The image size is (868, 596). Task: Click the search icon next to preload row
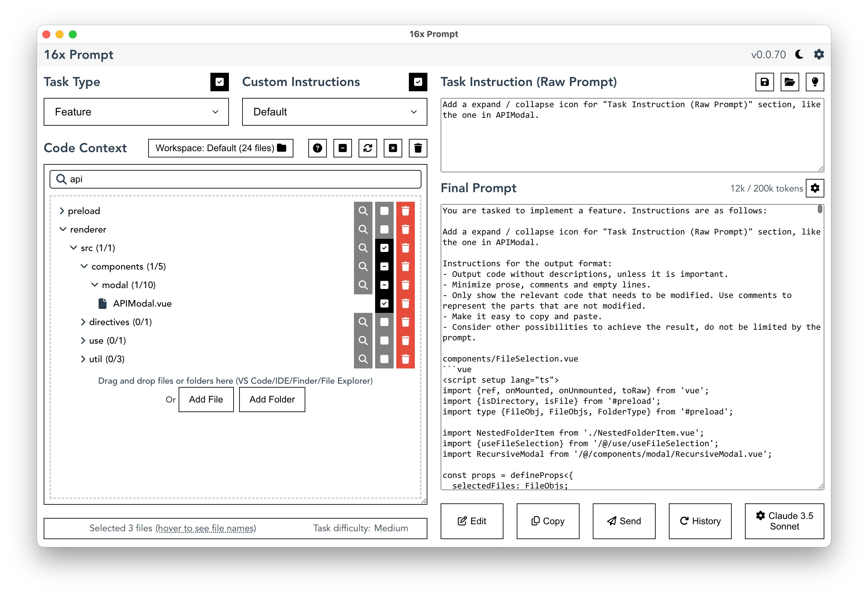click(x=364, y=210)
